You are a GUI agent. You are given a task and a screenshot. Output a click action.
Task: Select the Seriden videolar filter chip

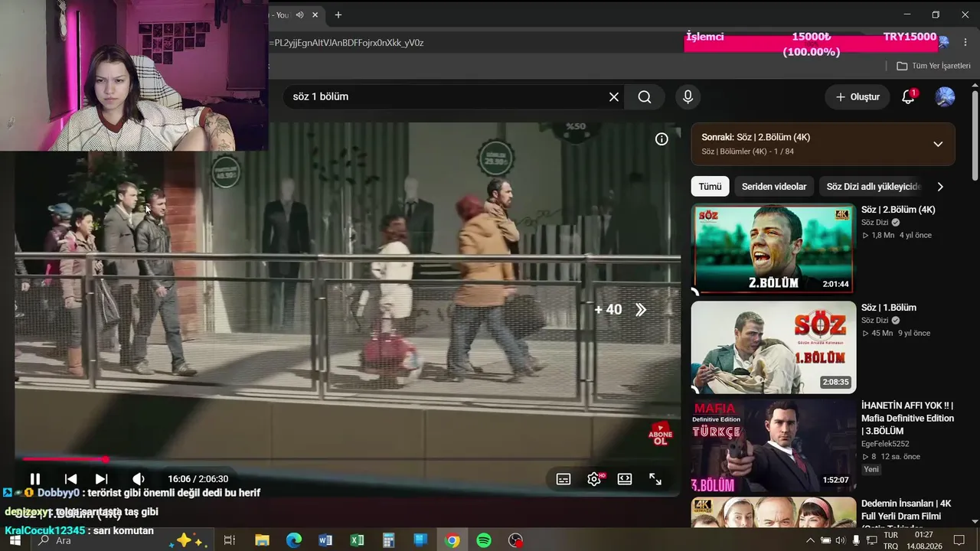pyautogui.click(x=774, y=187)
